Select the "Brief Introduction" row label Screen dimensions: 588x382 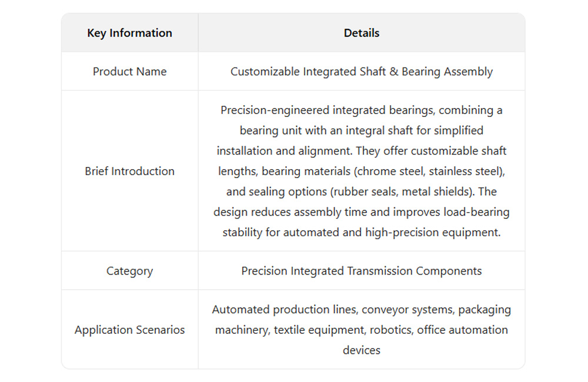click(129, 171)
